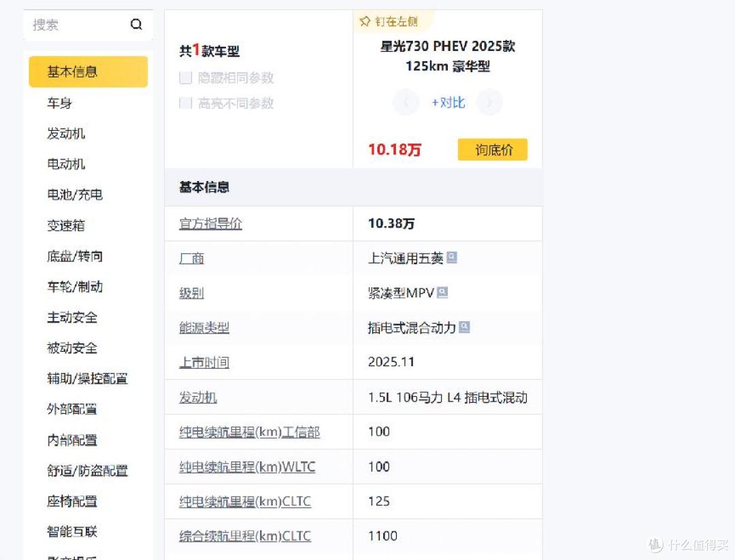Viewport: 735px width, 560px height.
Task: Click the lookup icon next to 上汽通用五菱
Action: pos(452,257)
